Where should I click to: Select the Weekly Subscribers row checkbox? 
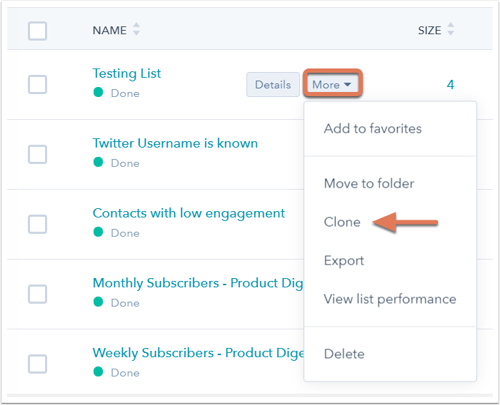(37, 364)
